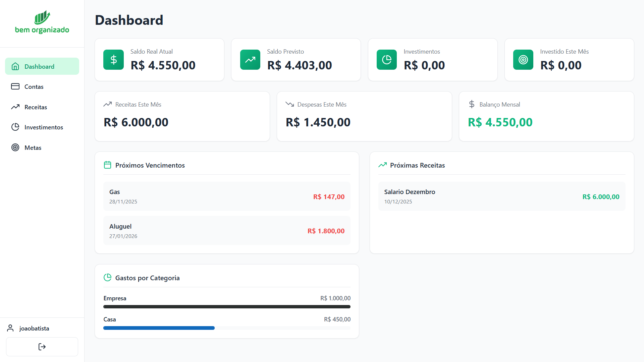
Task: Click the logout arrow icon button
Action: tap(42, 347)
